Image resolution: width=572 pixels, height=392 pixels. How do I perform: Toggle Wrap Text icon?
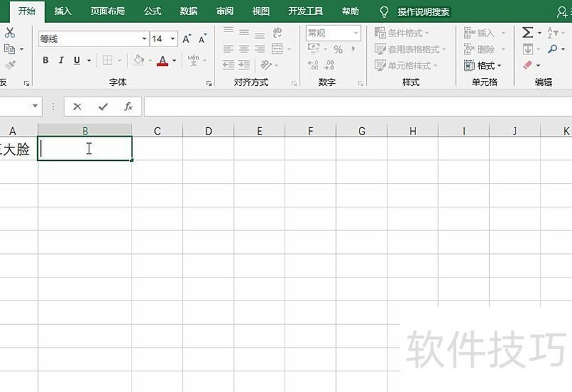277,32
